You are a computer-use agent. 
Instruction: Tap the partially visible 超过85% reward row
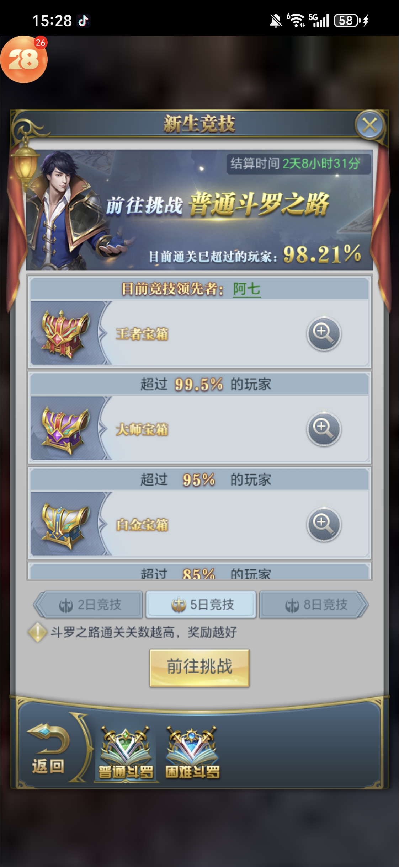199,571
